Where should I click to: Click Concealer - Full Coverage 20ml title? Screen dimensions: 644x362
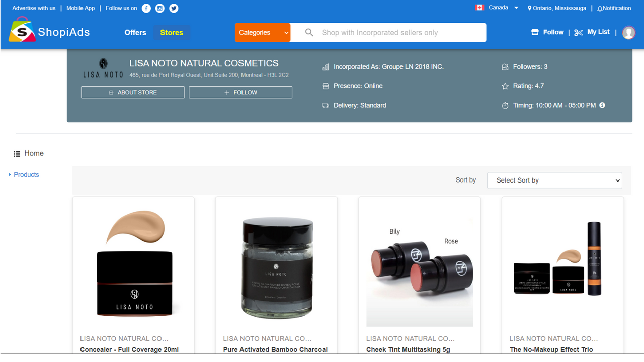pyautogui.click(x=129, y=350)
